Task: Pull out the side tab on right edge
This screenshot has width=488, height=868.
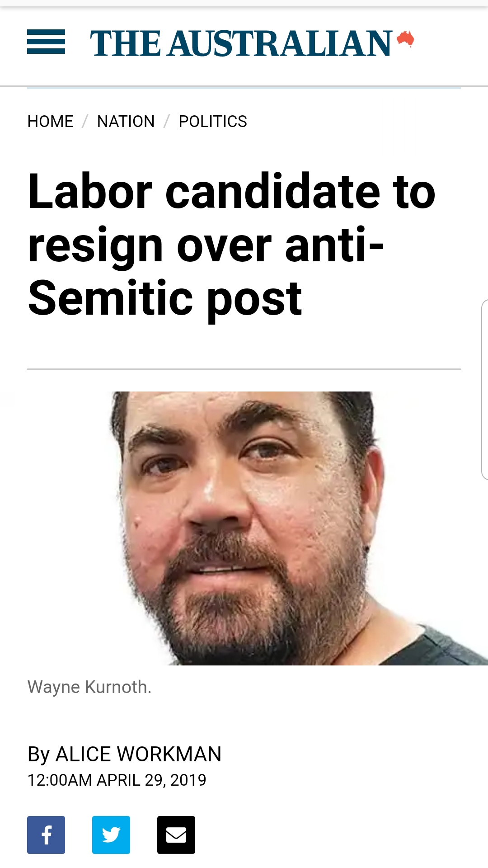Action: (485, 389)
